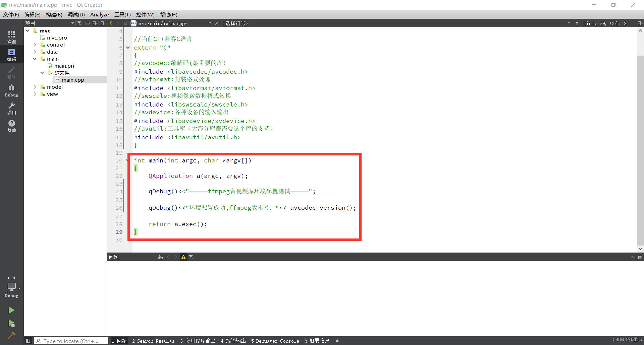Switch to 6 概要信息 tab

317,341
